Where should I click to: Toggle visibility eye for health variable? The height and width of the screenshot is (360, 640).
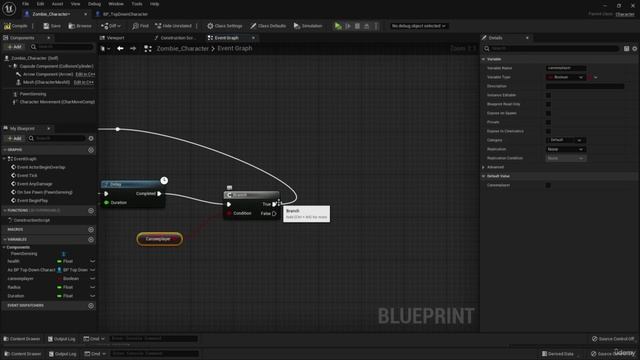coord(93,261)
